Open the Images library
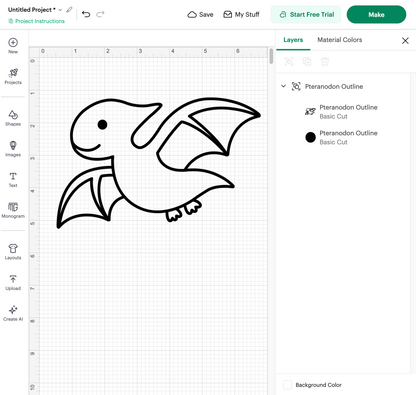416x395 pixels. [x=13, y=149]
